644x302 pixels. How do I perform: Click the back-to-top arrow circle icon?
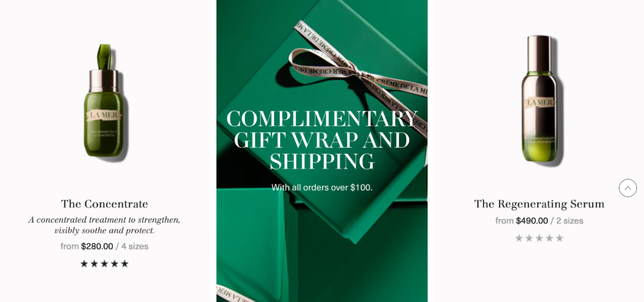[x=627, y=188]
